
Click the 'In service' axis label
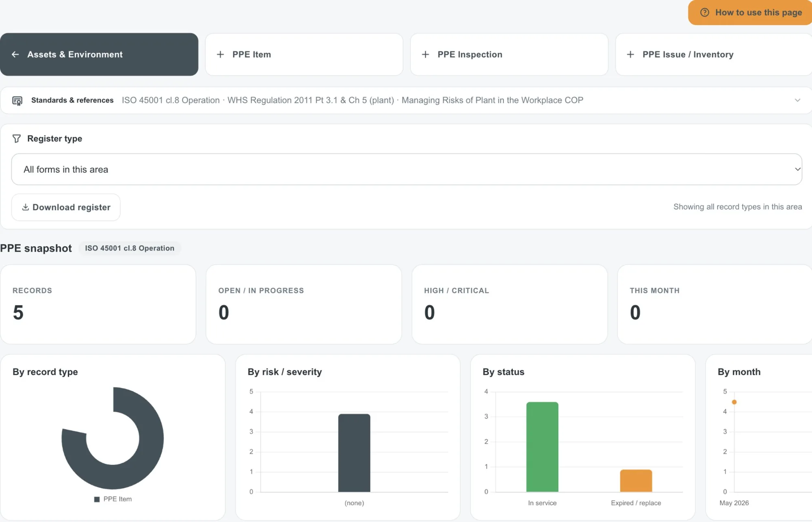[542, 503]
